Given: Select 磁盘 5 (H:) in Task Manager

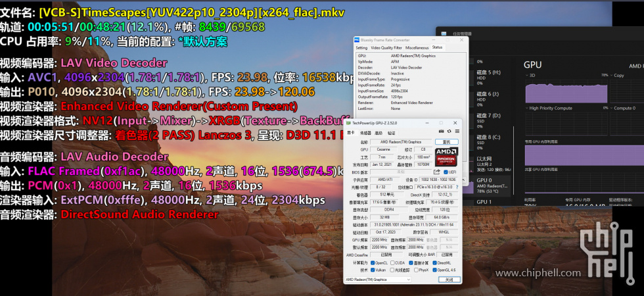Looking at the screenshot, I should [x=489, y=77].
